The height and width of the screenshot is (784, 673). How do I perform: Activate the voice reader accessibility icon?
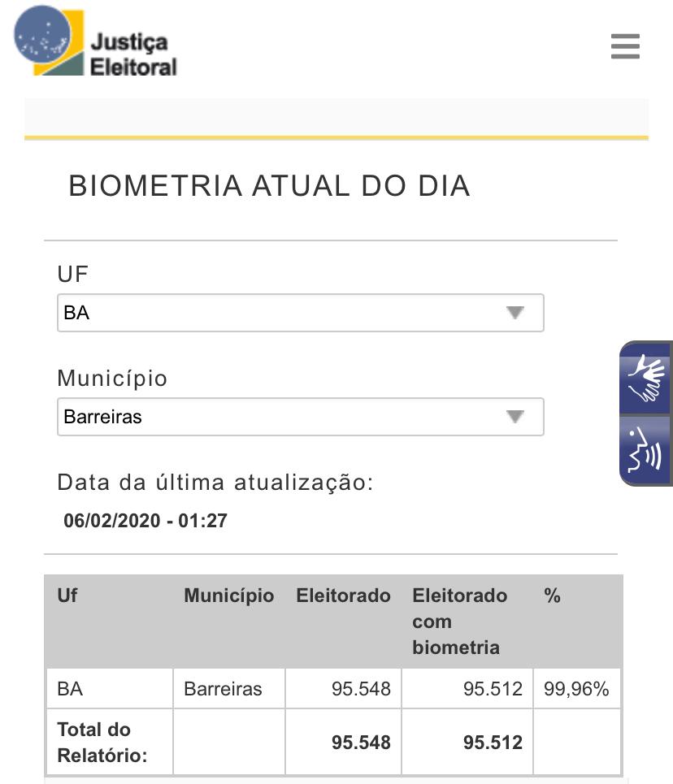(647, 450)
